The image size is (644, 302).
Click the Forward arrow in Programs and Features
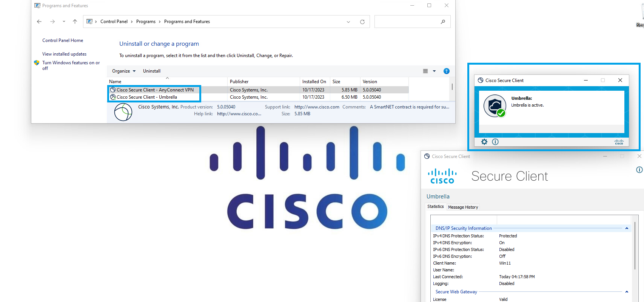click(52, 22)
